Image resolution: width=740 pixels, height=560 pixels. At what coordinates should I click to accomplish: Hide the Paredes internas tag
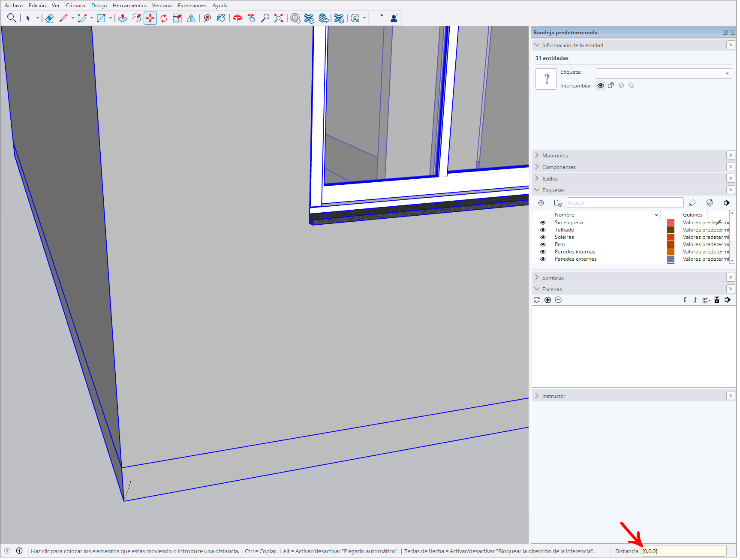coord(543,252)
